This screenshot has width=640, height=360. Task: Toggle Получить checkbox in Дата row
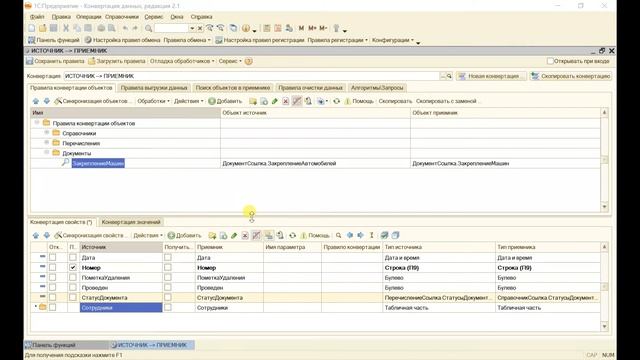[x=168, y=258]
